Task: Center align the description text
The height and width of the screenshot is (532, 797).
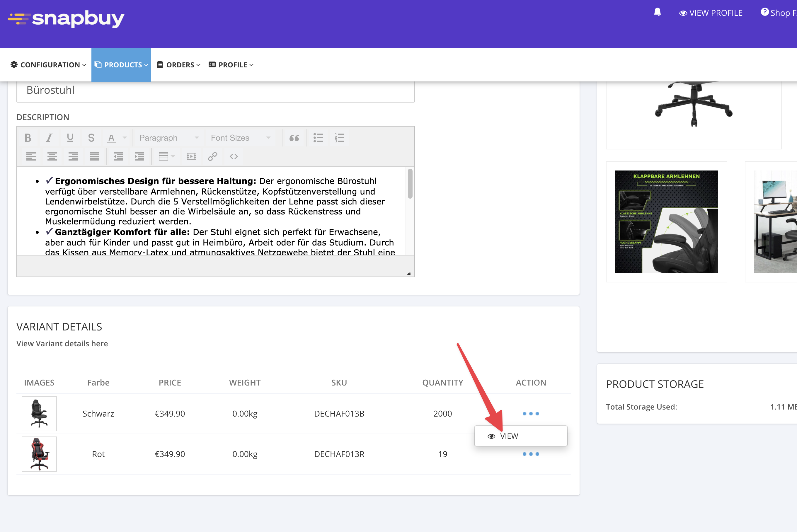Action: [x=52, y=156]
